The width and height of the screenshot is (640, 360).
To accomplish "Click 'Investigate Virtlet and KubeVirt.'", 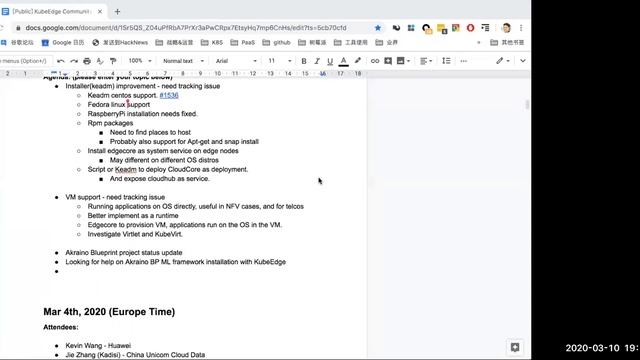I will tap(135, 234).
